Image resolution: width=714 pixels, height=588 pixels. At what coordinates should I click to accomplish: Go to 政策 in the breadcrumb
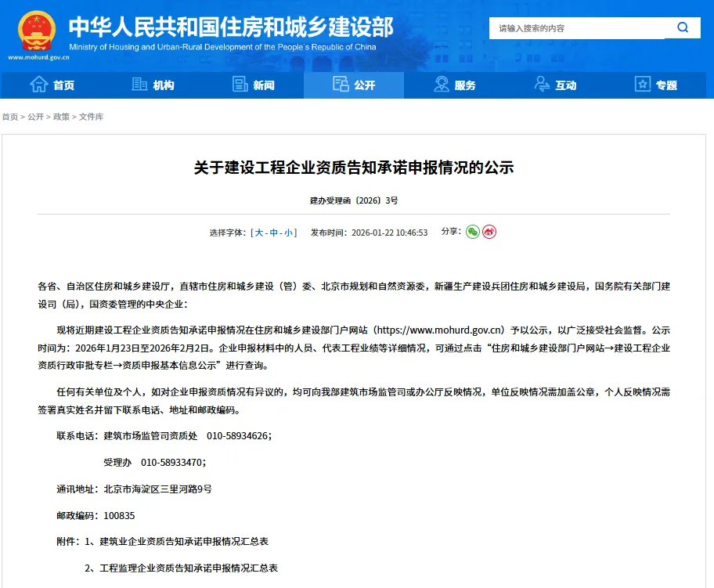pos(61,117)
